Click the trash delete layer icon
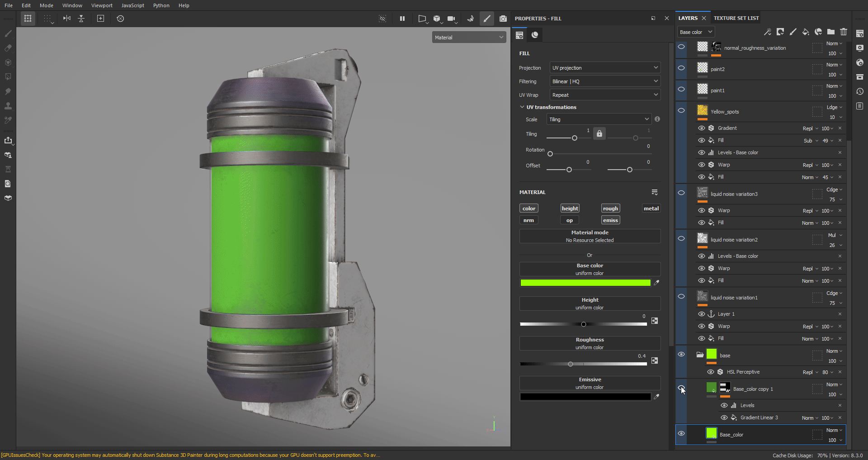868x460 pixels. 844,32
